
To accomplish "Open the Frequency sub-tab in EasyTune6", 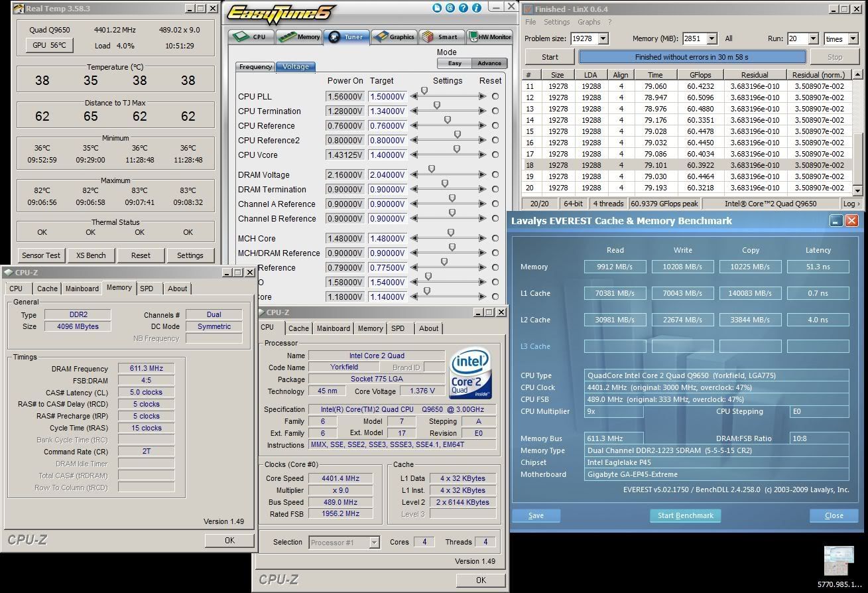I will pyautogui.click(x=255, y=67).
